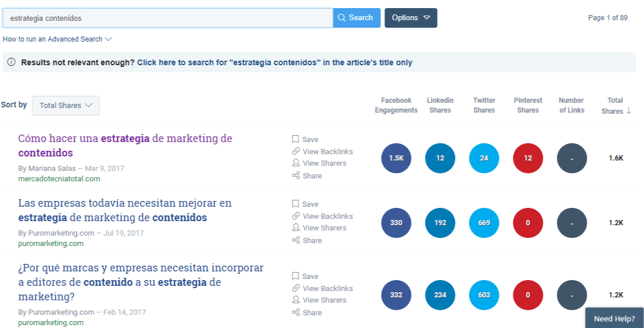Click the 603 Twitter shares circle

pos(484,295)
